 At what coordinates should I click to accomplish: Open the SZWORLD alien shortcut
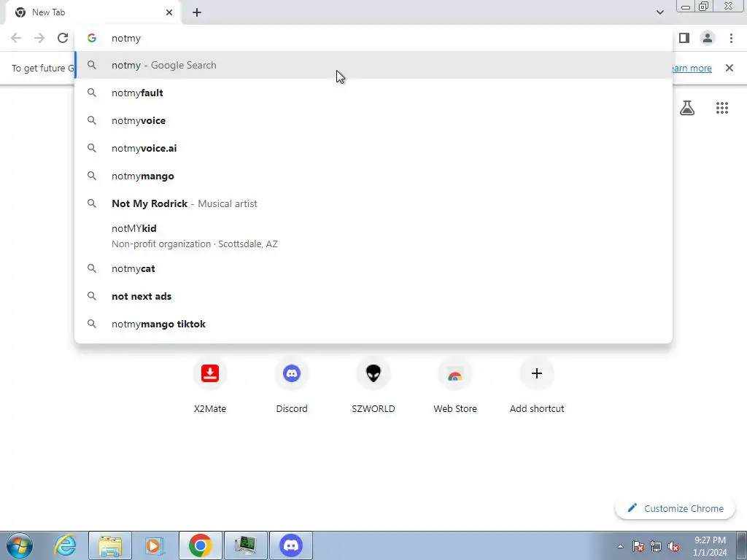373,386
